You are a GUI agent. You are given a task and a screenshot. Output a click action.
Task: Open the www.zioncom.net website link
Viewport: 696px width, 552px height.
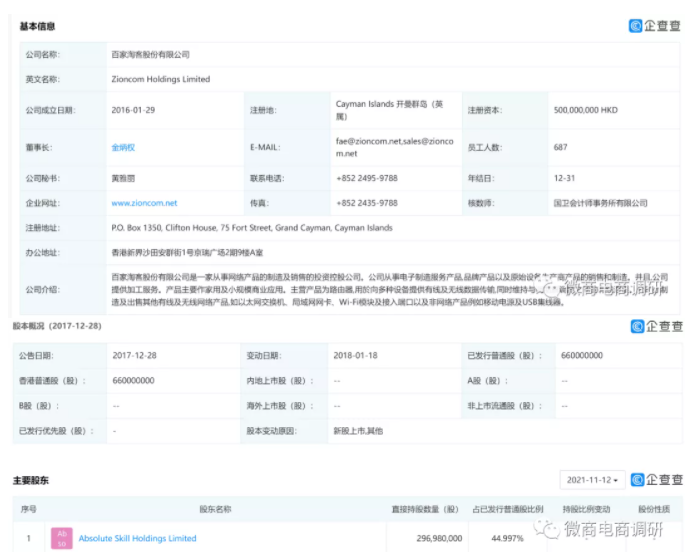(x=144, y=203)
